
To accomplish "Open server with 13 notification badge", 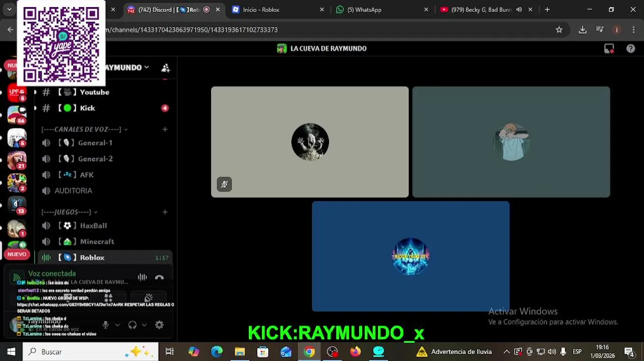I will point(17,205).
